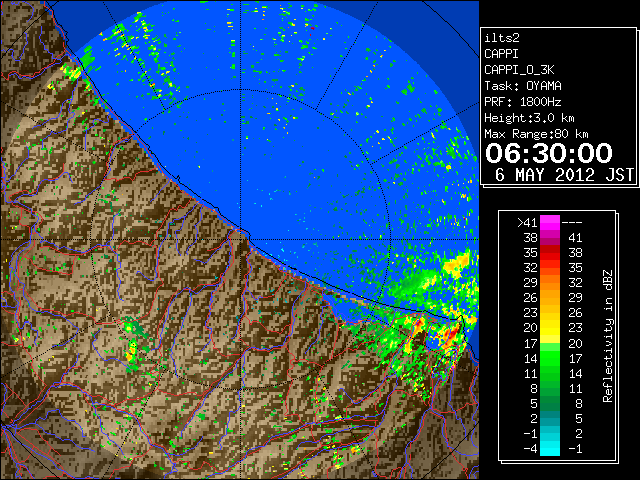Select the 'Height:3.0 km' text
Screen dimensions: 640x480
pyautogui.click(x=529, y=118)
